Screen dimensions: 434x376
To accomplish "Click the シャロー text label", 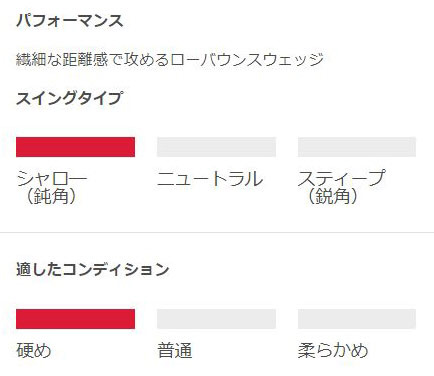I will pos(52,178).
